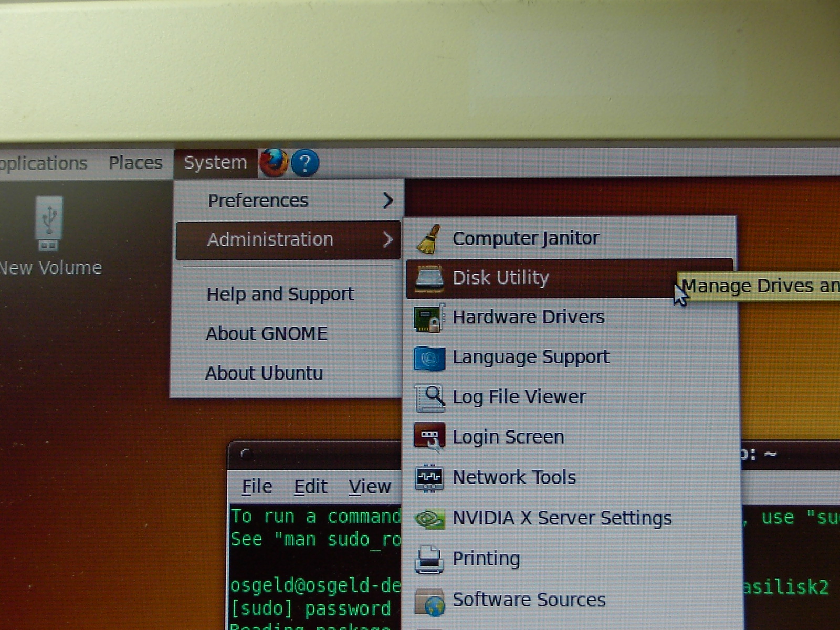Viewport: 840px width, 630px height.
Task: Expand the Administration submenu arrow
Action: point(388,239)
